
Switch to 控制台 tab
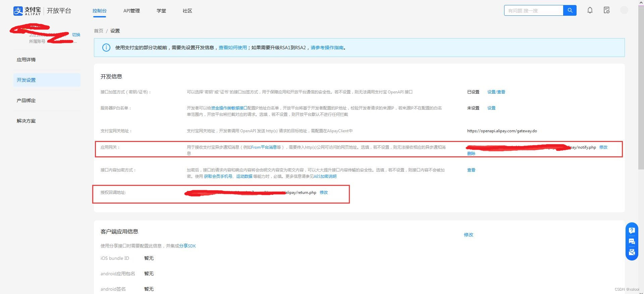tap(100, 11)
